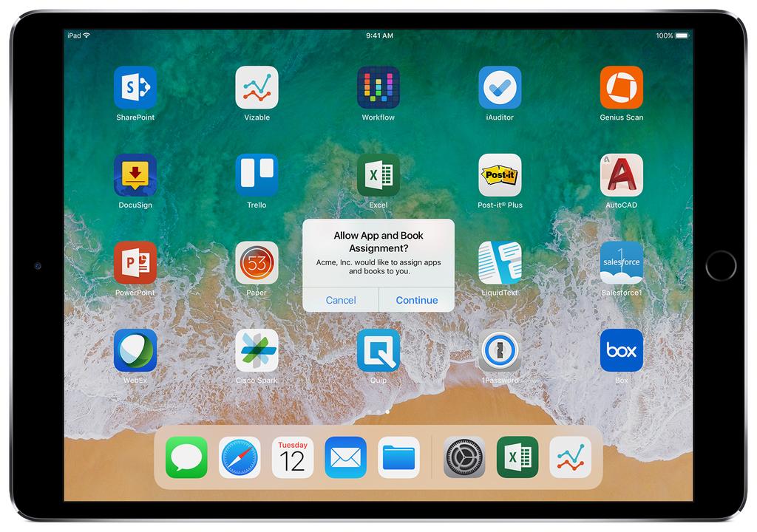Tap the 9:41 AM clock
The height and width of the screenshot is (532, 757).
click(379, 35)
